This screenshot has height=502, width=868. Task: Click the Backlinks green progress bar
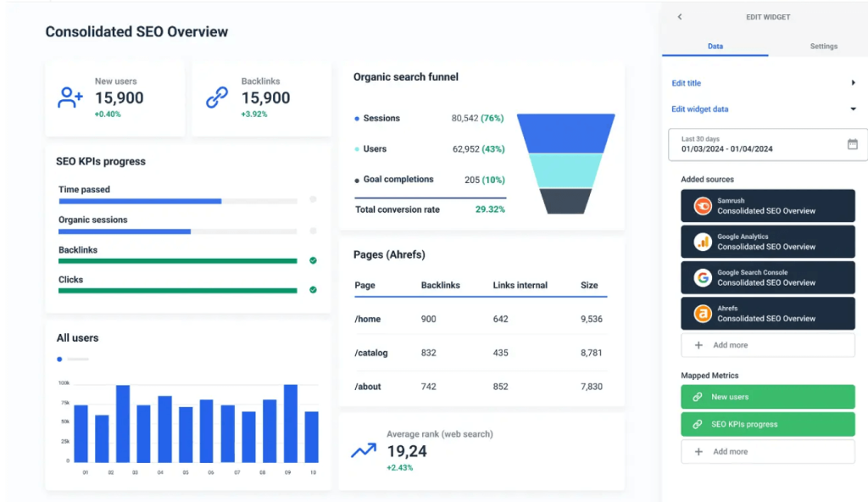178,261
